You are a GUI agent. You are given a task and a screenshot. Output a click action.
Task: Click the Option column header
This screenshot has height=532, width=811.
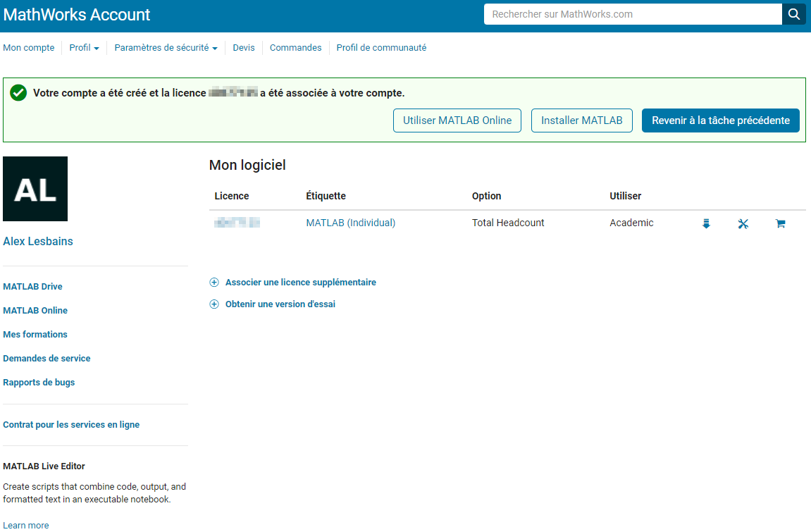(486, 196)
